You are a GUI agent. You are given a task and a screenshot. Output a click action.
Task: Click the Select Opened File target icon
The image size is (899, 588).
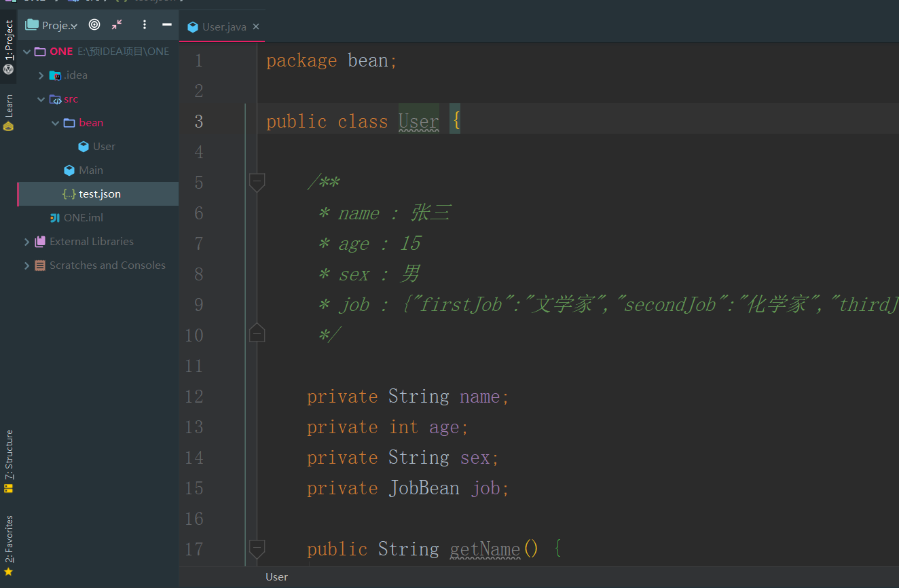93,25
